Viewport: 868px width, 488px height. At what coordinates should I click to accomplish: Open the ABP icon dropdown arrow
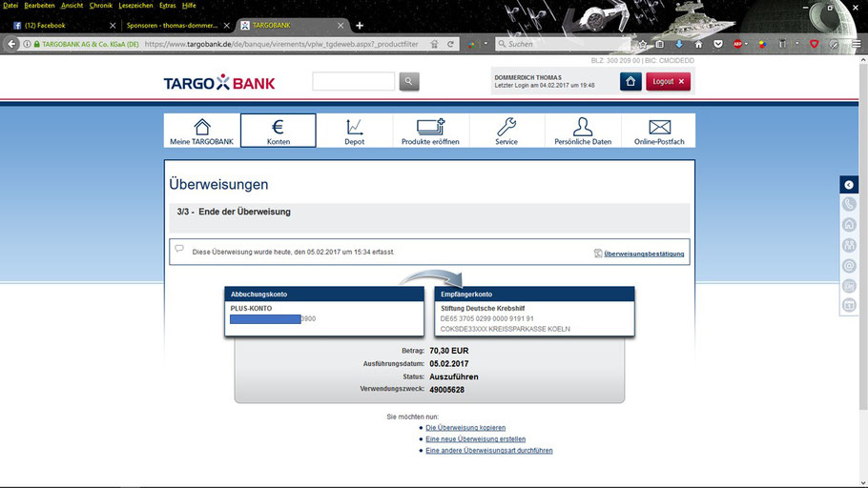746,43
